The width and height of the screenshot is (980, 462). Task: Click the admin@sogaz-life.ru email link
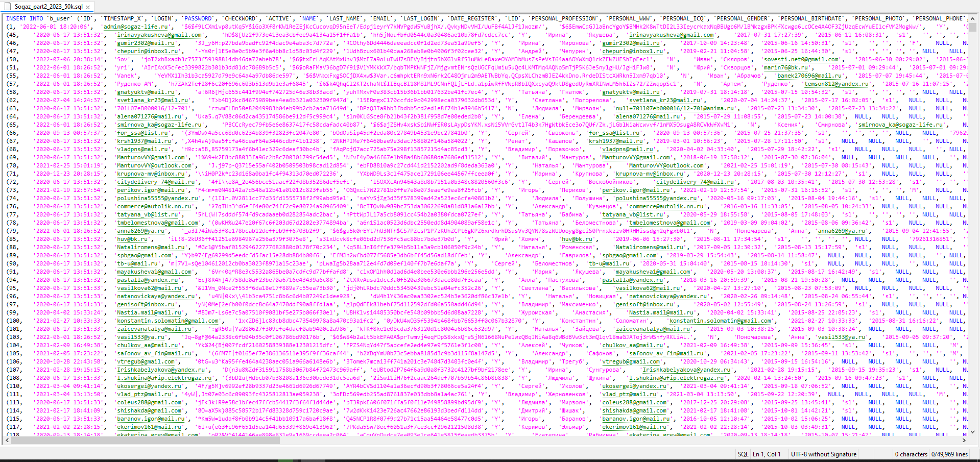click(136, 27)
